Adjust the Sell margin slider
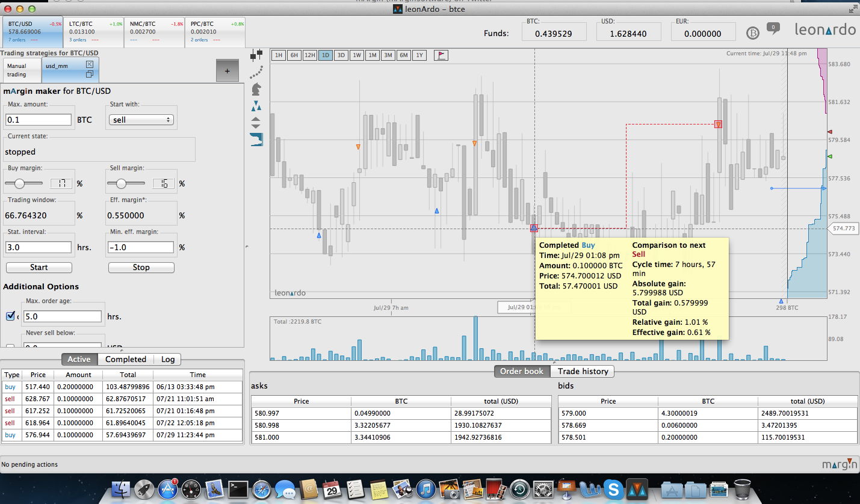The height and width of the screenshot is (504, 860). point(126,183)
